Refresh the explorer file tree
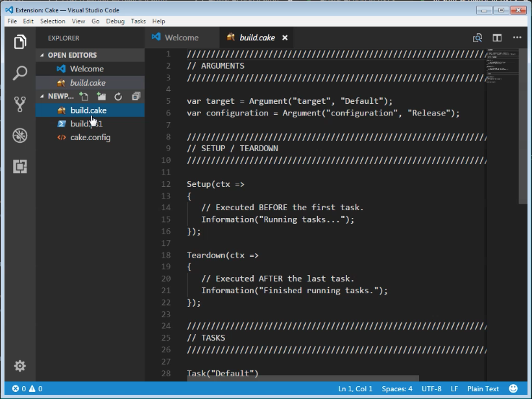This screenshot has width=532, height=399. pos(118,97)
